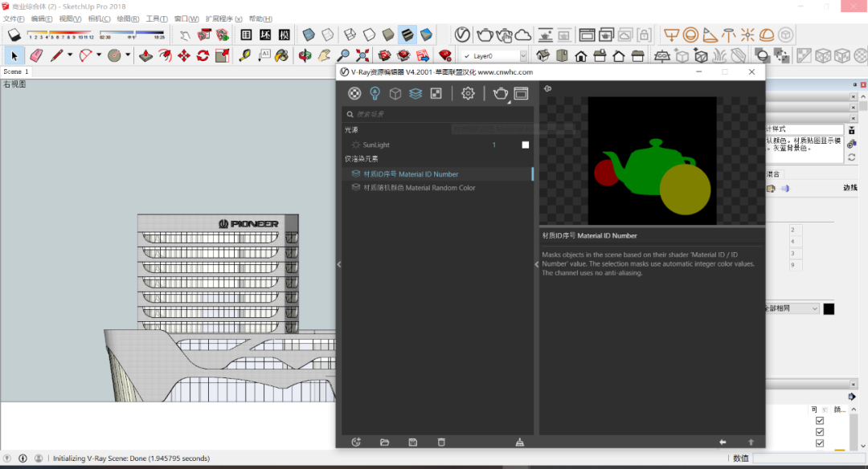Click the scene search field

click(437, 114)
